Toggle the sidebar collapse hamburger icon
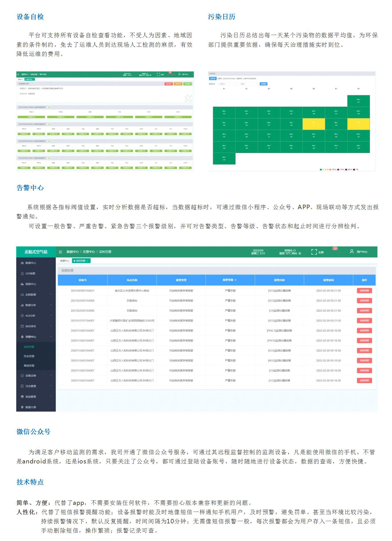This screenshot has width=392, height=541. [60, 252]
